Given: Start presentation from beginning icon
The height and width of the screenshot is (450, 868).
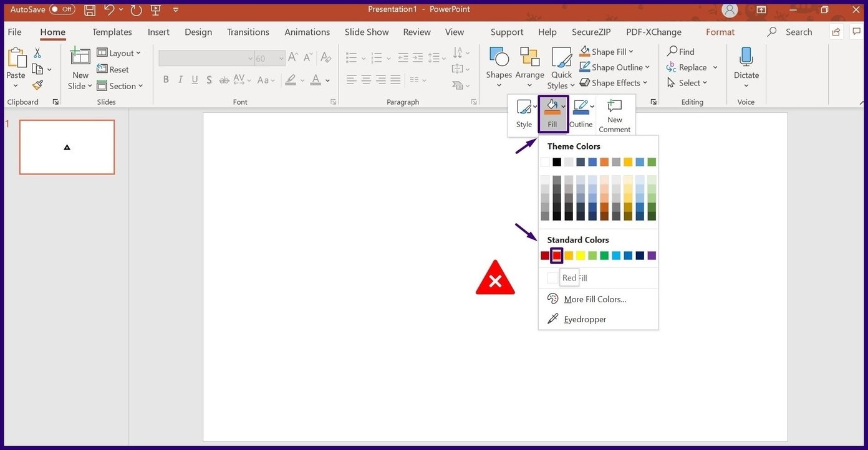Looking at the screenshot, I should (x=156, y=9).
